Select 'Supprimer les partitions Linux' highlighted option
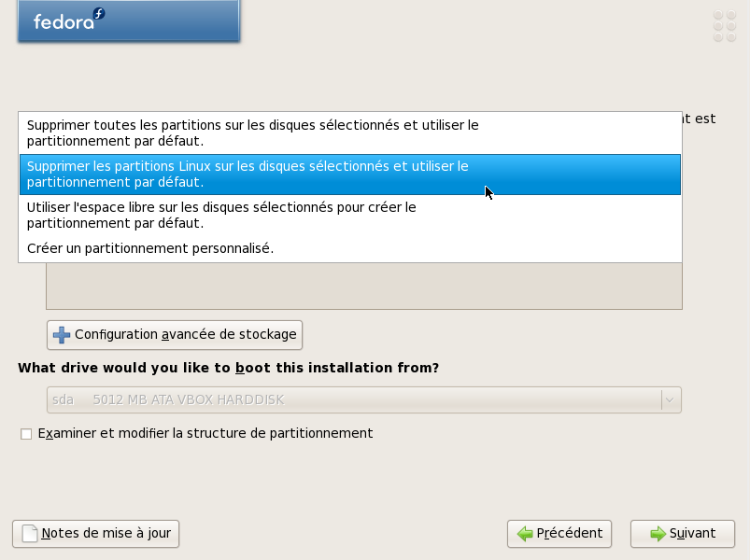The width and height of the screenshot is (750, 560). (x=349, y=175)
